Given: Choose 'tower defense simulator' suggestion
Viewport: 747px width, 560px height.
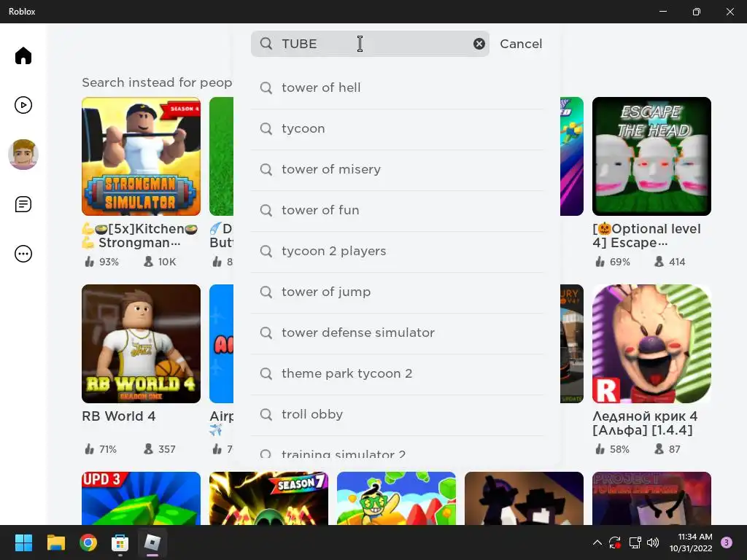Looking at the screenshot, I should (397, 333).
